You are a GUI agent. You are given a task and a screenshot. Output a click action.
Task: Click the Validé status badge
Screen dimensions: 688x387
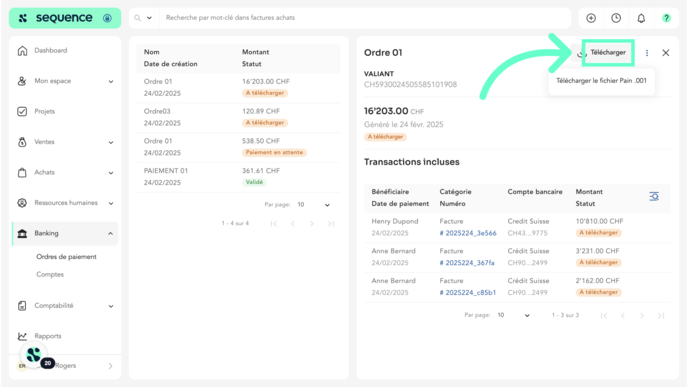pos(254,182)
